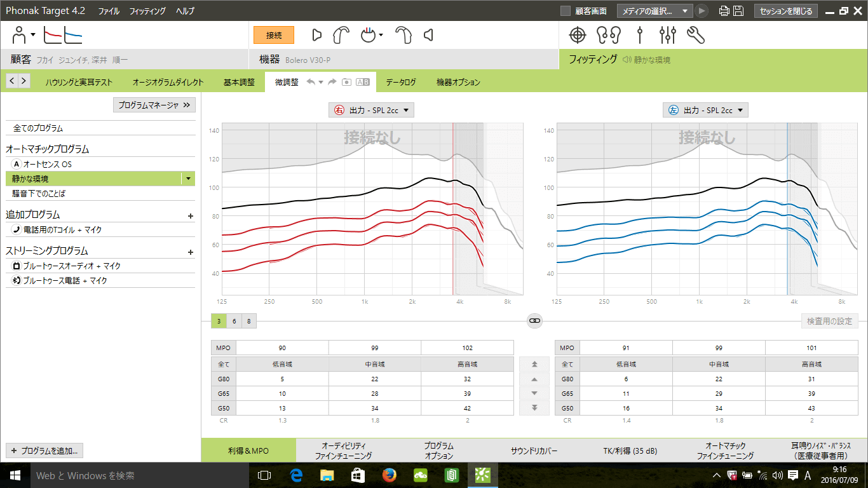Open the オートマチック ファインチューニング bottom tab
The image size is (868, 488).
click(725, 451)
